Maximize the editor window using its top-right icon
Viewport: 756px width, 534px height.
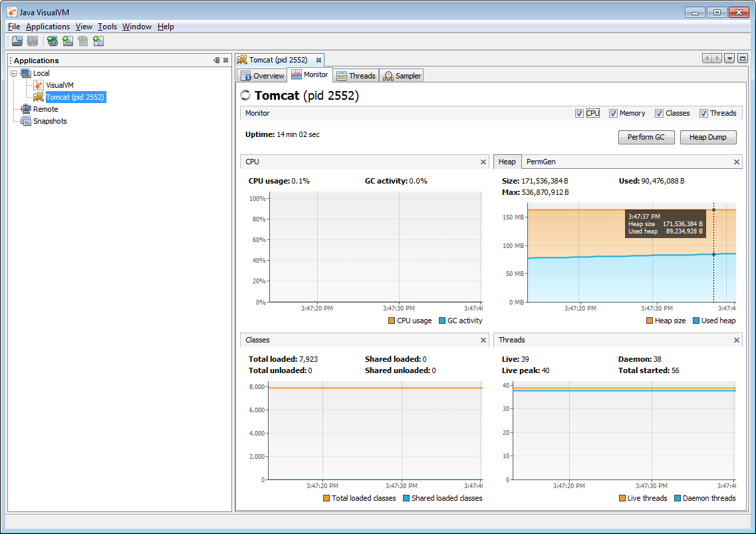743,59
